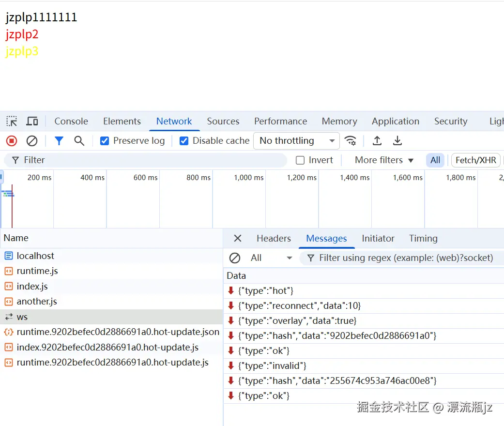Select hash 255674c953a746ac00e8 message
This screenshot has height=426, width=504.
point(364,380)
